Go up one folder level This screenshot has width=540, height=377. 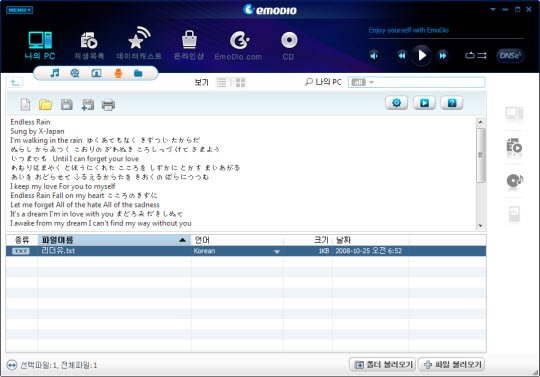[x=15, y=83]
